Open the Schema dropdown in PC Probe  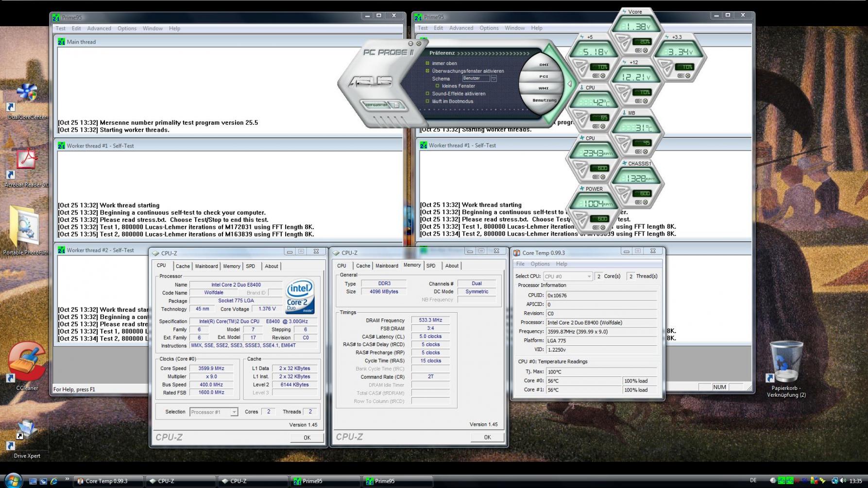pos(494,78)
